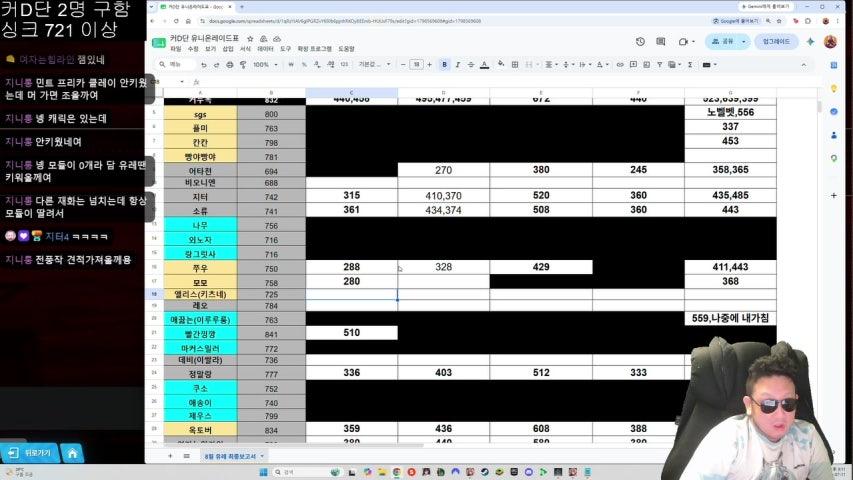This screenshot has height=480, width=853.
Task: Expand the 100% zoom dropdown
Action: pos(265,65)
